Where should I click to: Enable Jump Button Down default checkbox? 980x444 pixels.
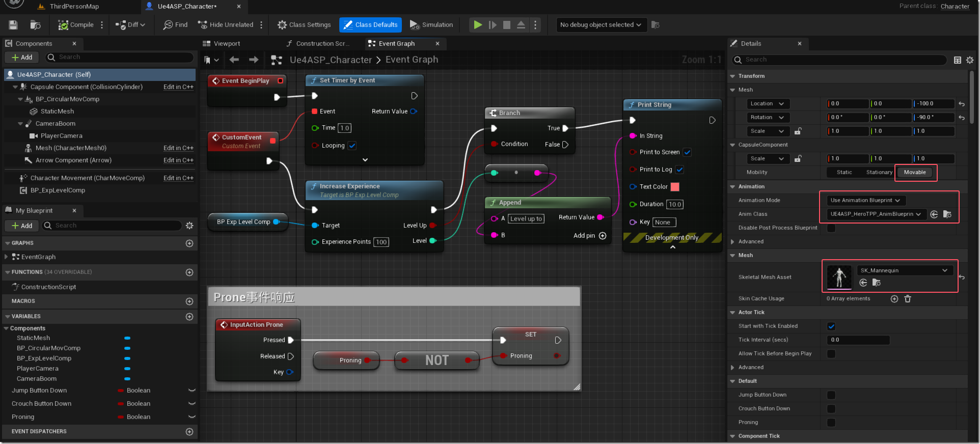(831, 395)
